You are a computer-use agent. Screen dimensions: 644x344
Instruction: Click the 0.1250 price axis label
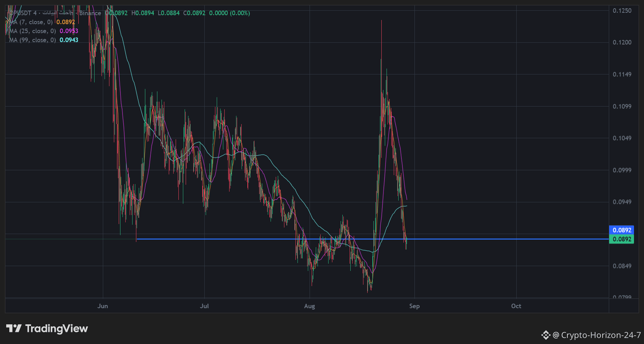click(x=622, y=11)
